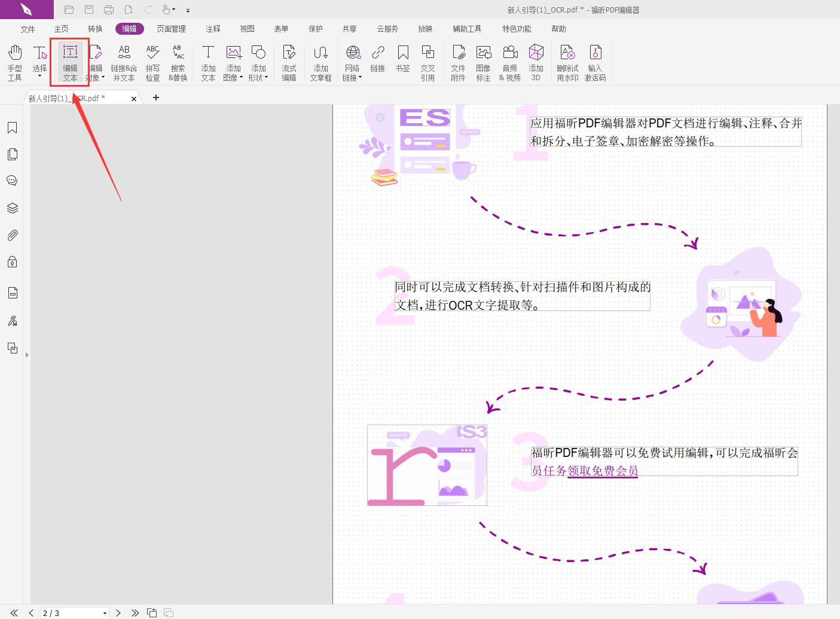Click the 领取免费会员 link in the document
Viewport: 840px width, 619px height.
click(x=602, y=471)
